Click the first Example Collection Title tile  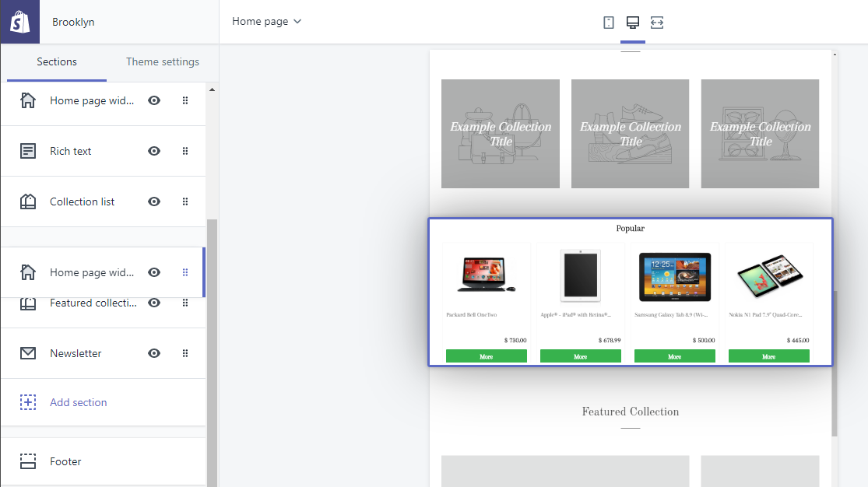[501, 134]
